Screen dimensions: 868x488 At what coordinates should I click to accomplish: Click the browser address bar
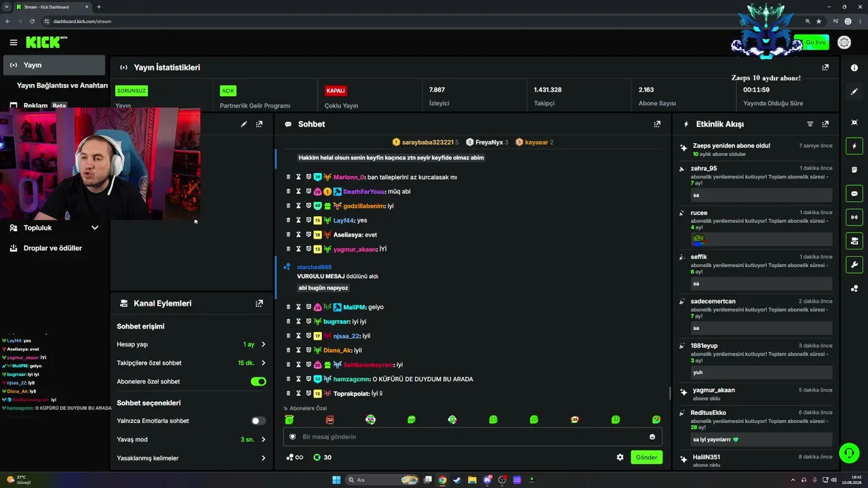tap(420, 21)
